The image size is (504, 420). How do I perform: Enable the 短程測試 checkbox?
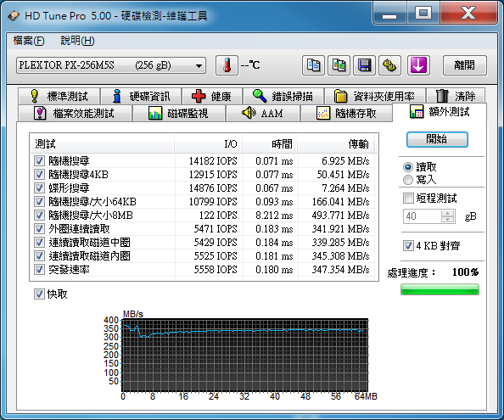(408, 198)
